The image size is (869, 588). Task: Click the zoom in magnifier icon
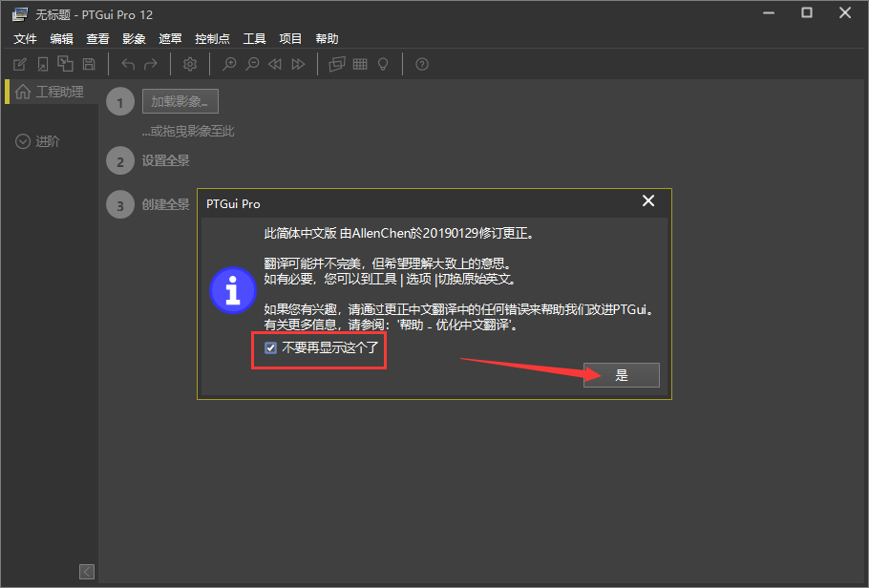pyautogui.click(x=229, y=64)
